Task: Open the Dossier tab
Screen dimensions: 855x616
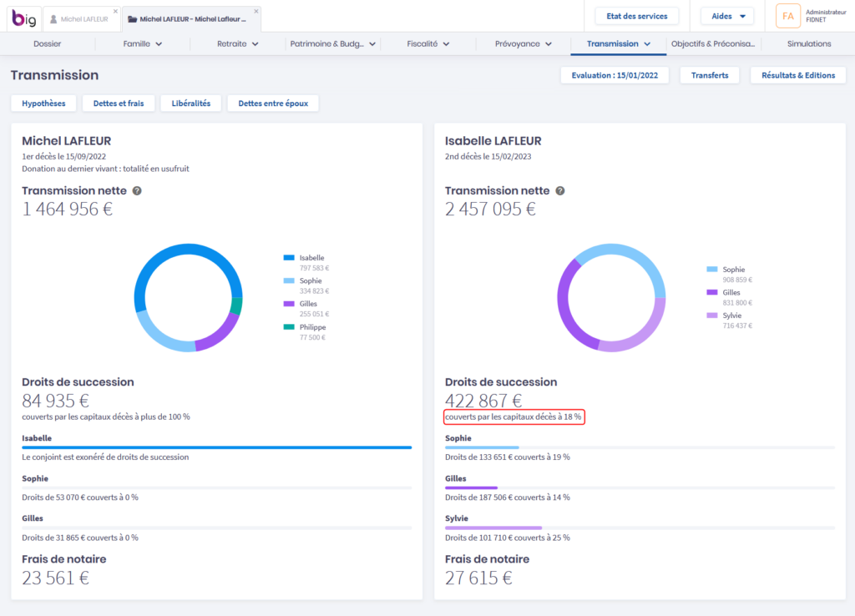Action: [x=48, y=43]
